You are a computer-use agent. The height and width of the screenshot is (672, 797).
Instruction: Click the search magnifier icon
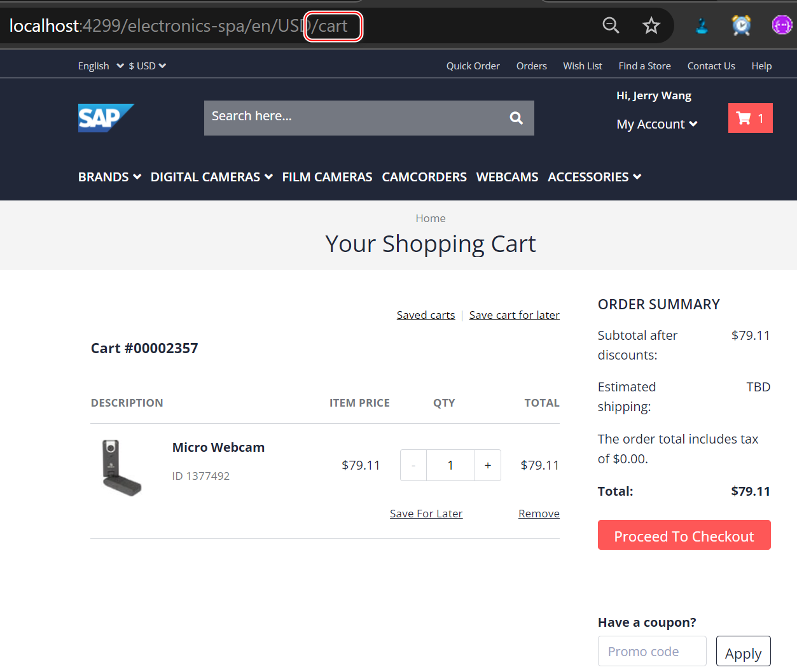[516, 118]
